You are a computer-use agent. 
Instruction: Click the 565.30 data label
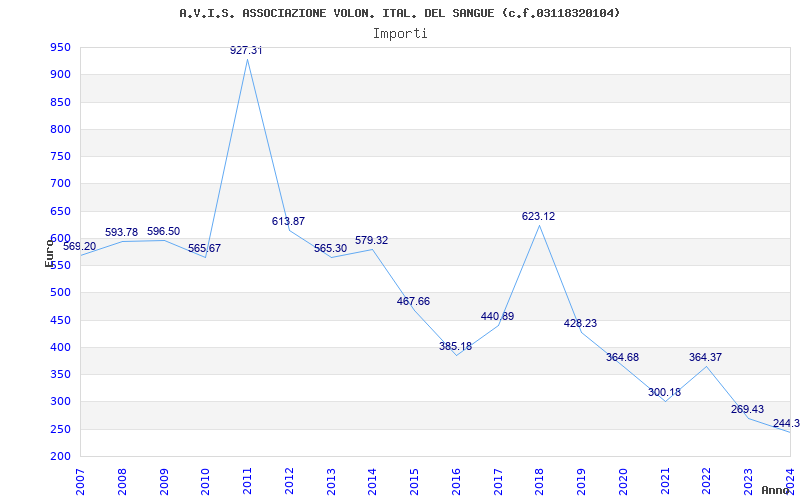pos(330,248)
